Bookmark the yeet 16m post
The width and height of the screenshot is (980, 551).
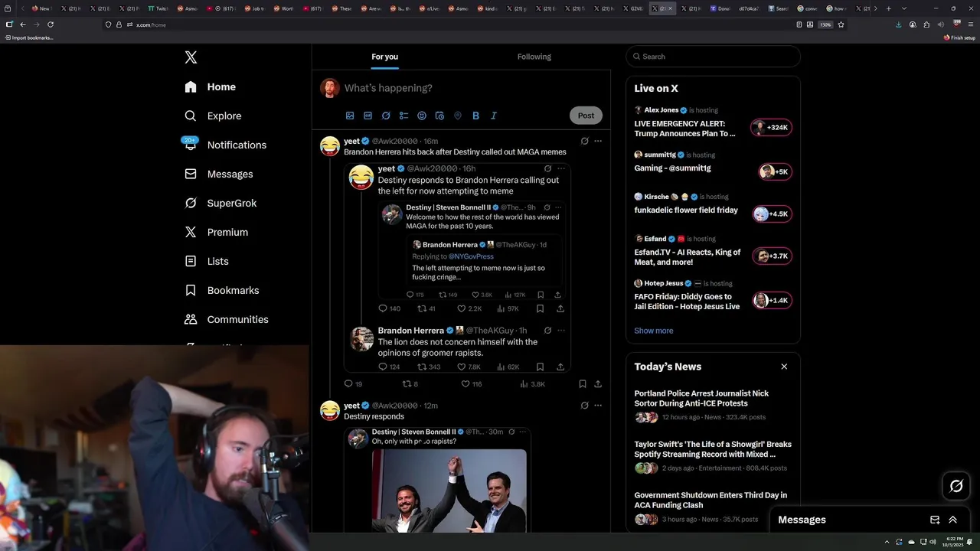coord(583,384)
